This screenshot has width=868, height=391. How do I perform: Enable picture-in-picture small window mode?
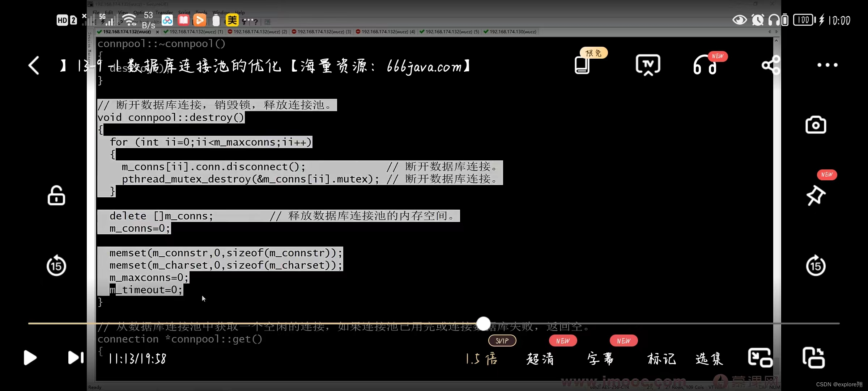[760, 358]
